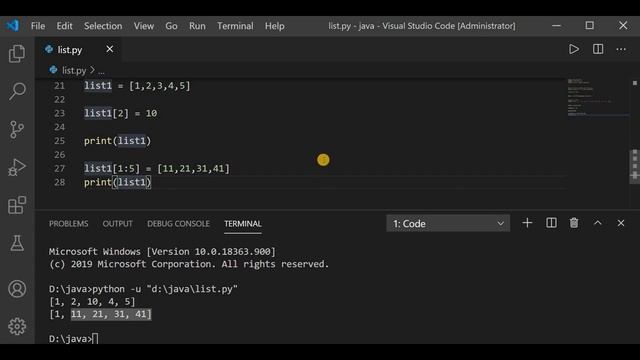Open the File menu

[x=38, y=26]
